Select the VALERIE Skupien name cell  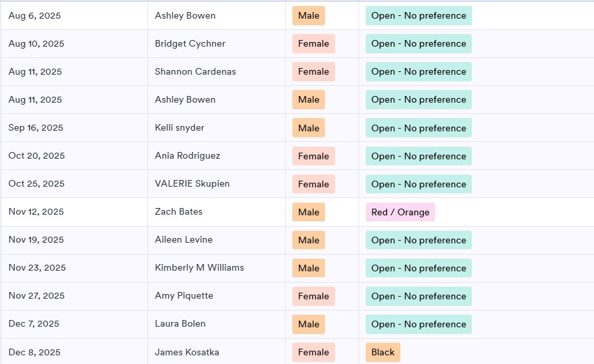pyautogui.click(x=192, y=184)
